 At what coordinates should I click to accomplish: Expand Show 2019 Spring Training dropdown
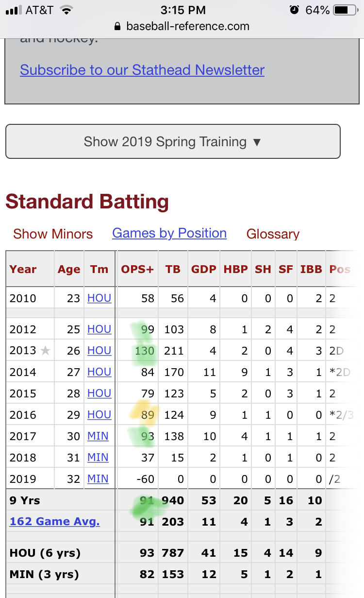tap(173, 142)
